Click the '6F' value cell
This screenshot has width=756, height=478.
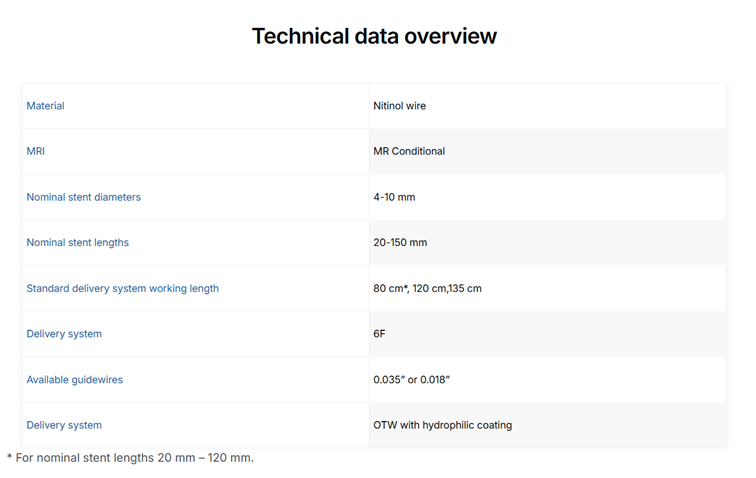[379, 334]
